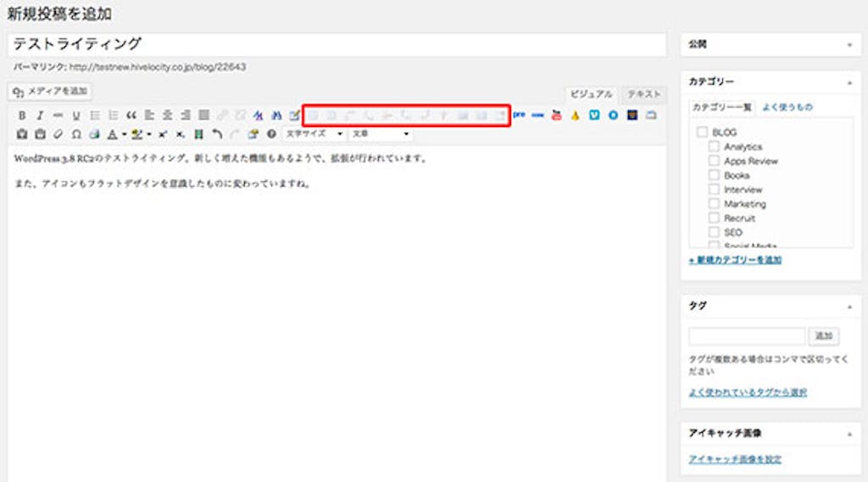Apply superscript formatting
Image resolution: width=868 pixels, height=482 pixels.
pos(162,134)
